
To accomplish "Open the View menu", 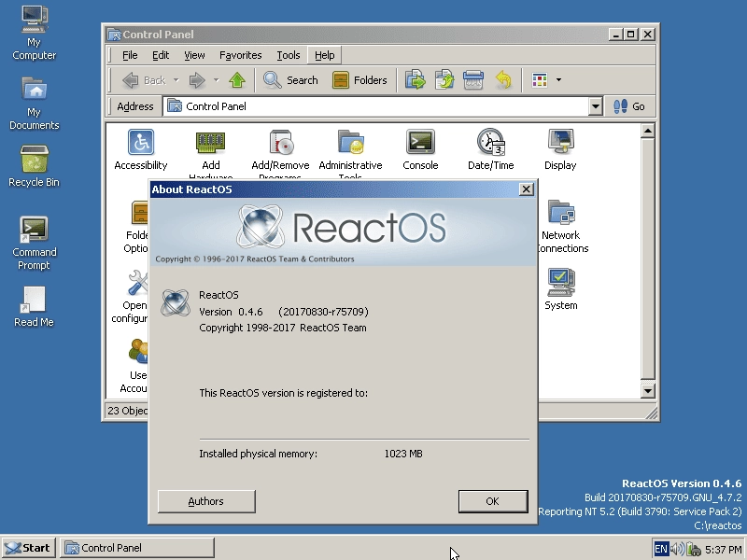I will (x=194, y=55).
